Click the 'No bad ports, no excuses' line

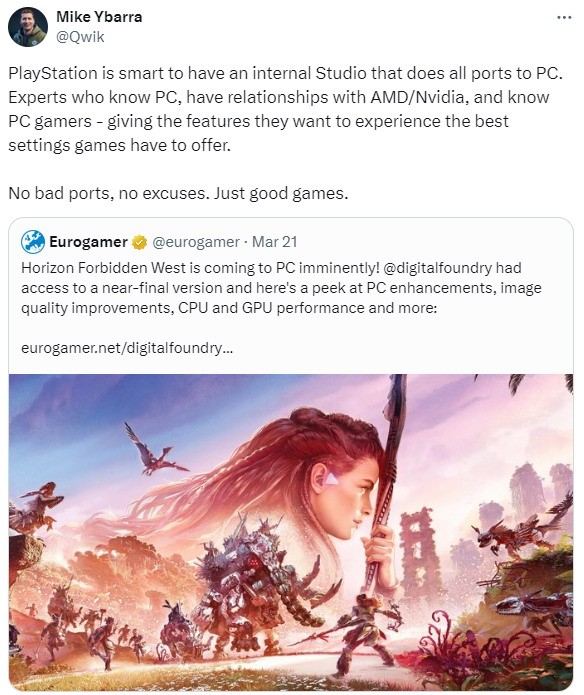(178, 193)
